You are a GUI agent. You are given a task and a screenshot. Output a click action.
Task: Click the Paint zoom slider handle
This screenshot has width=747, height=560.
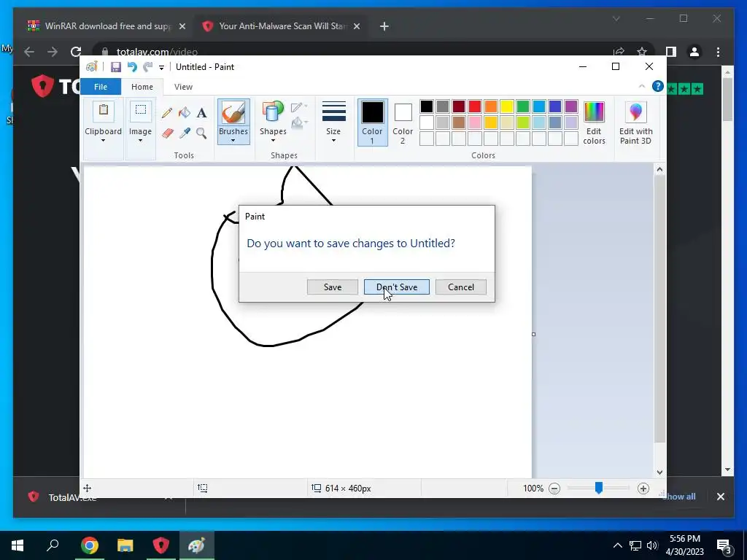tap(599, 488)
